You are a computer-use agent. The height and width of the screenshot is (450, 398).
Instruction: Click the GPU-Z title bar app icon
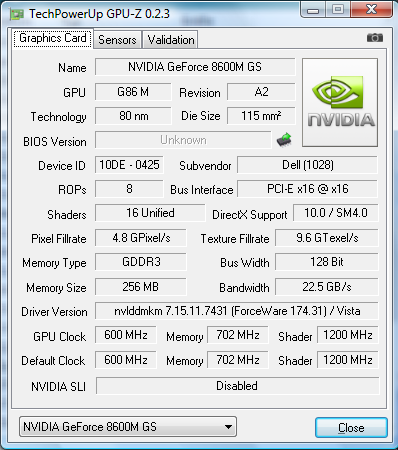[17, 14]
